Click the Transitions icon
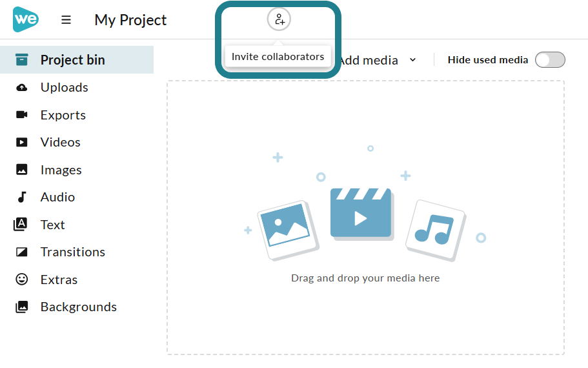588x368 pixels. [22, 252]
